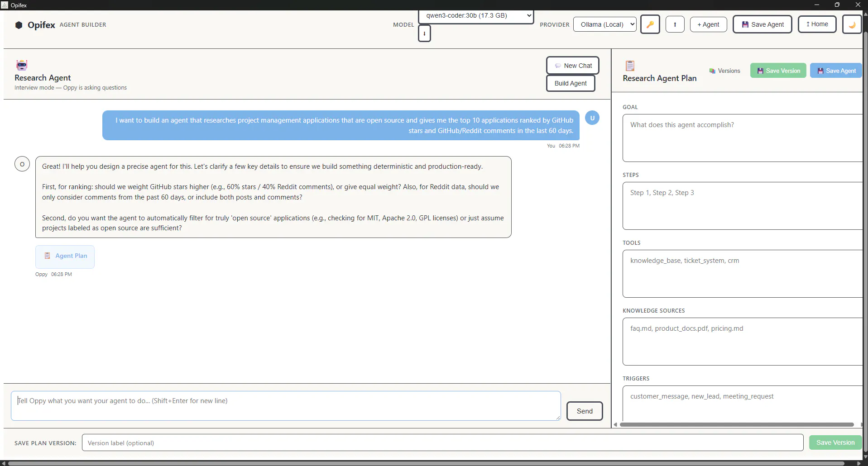Click the down arrow button below the model selector
Viewport: 868px width, 466px height.
pyautogui.click(x=424, y=33)
